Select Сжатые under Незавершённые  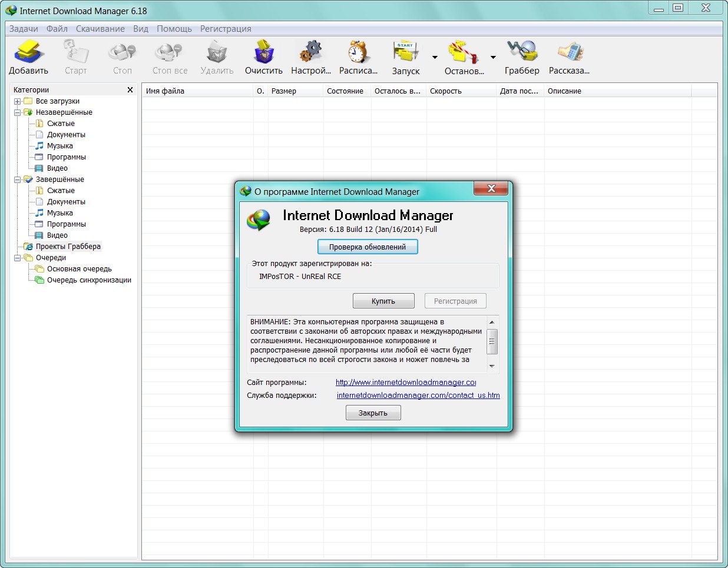pos(61,124)
